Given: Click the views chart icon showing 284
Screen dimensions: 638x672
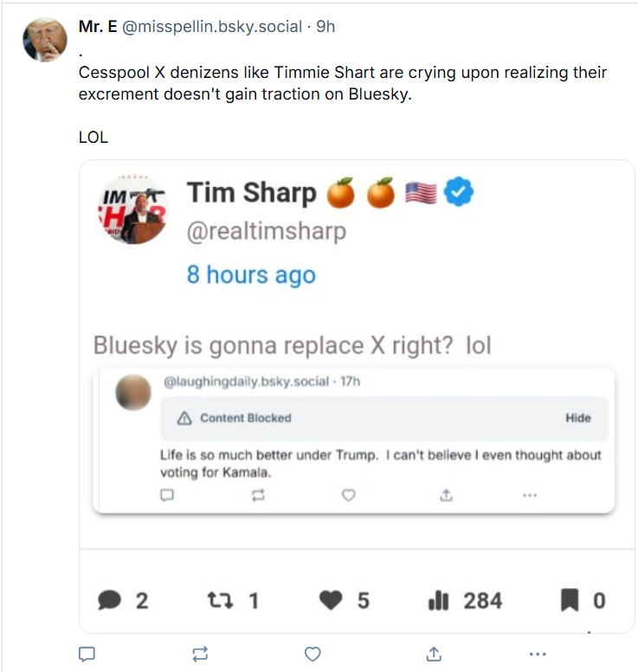Looking at the screenshot, I should coord(438,600).
